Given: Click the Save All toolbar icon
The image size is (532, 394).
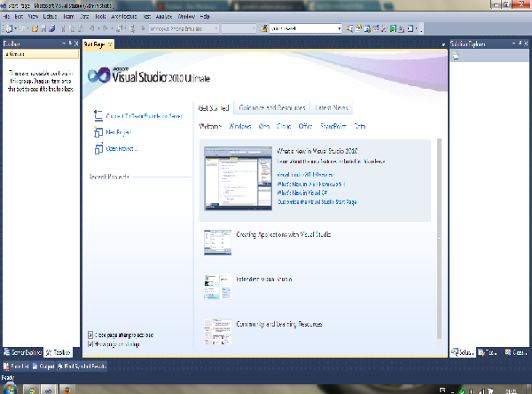Looking at the screenshot, I should (x=52, y=29).
